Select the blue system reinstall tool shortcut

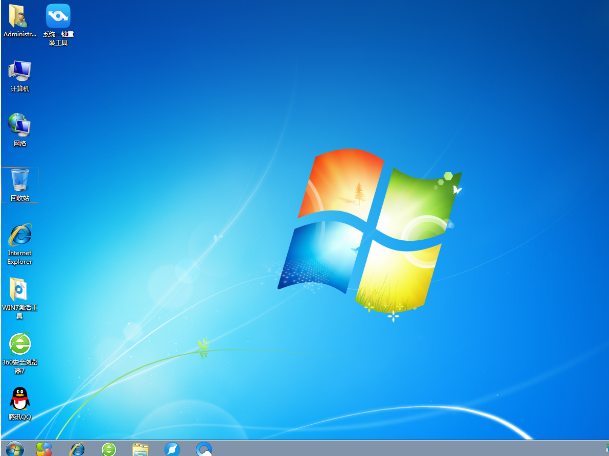tap(58, 25)
